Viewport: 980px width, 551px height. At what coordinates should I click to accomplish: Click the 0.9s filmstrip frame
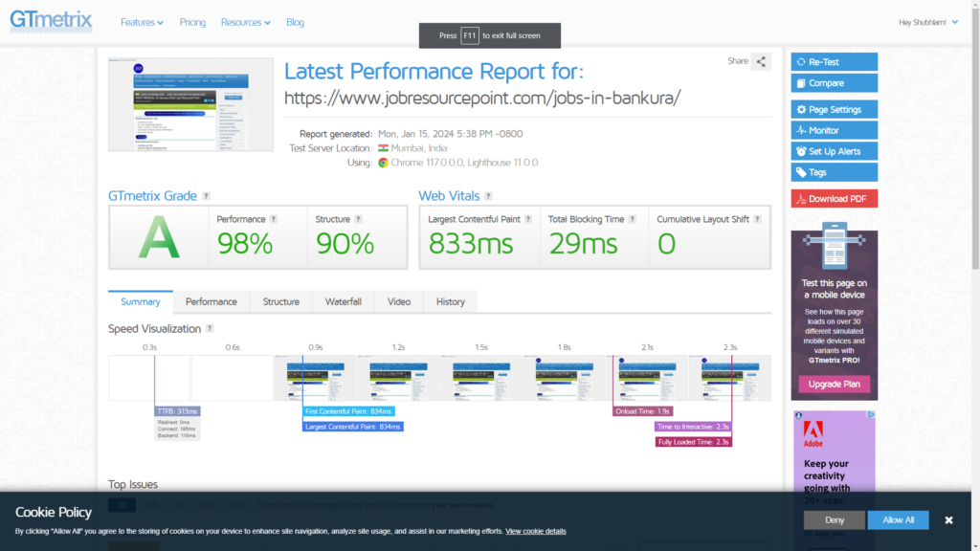tap(315, 378)
